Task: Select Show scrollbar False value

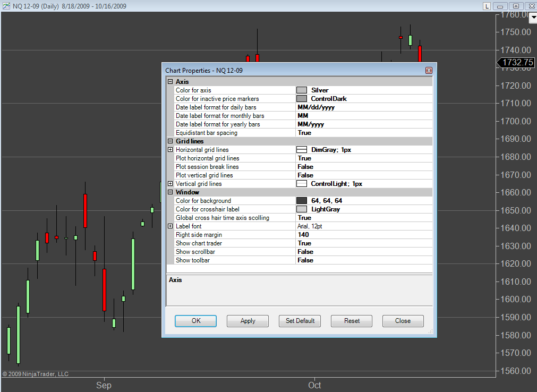Action: tap(364, 252)
